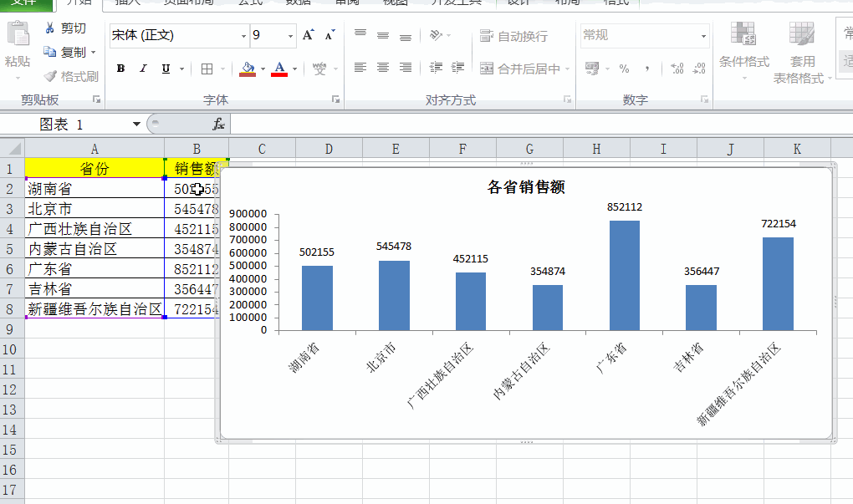
Task: Open the number format (常规) dropdown
Action: coord(703,36)
